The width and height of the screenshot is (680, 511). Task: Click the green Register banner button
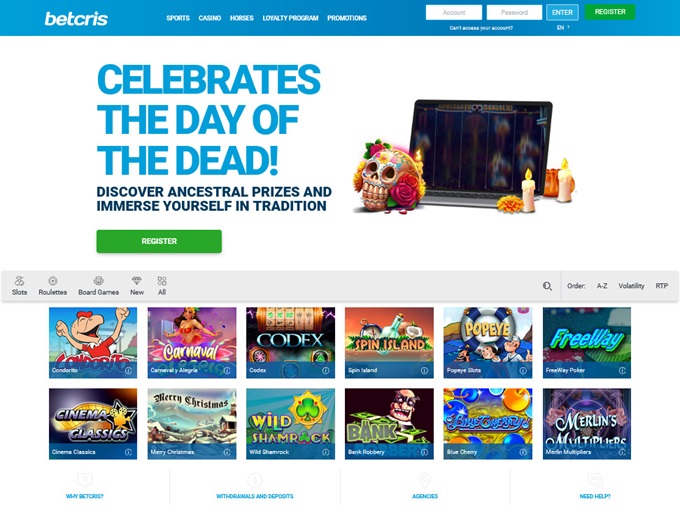click(x=159, y=241)
